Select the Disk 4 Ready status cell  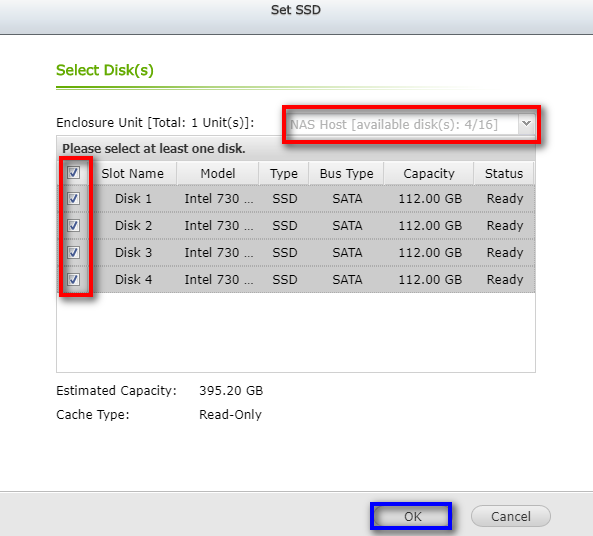coord(505,280)
